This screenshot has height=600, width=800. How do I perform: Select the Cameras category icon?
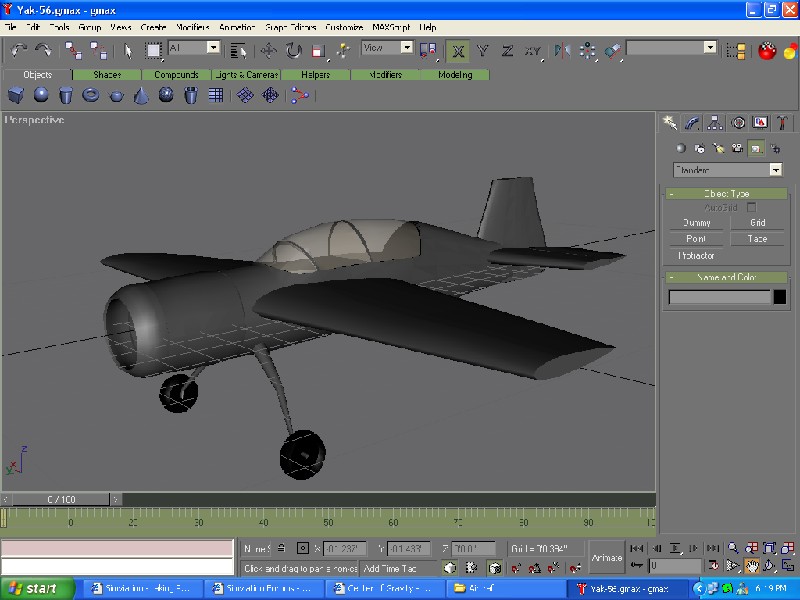(737, 148)
